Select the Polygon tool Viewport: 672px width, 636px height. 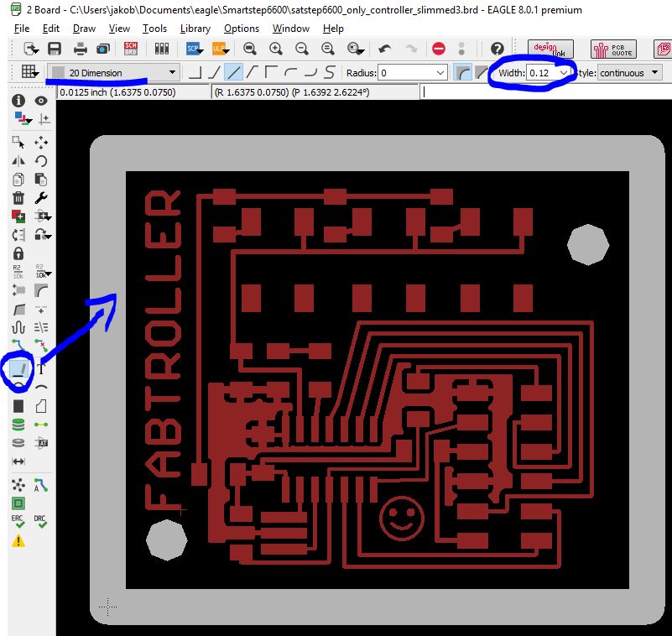(41, 406)
